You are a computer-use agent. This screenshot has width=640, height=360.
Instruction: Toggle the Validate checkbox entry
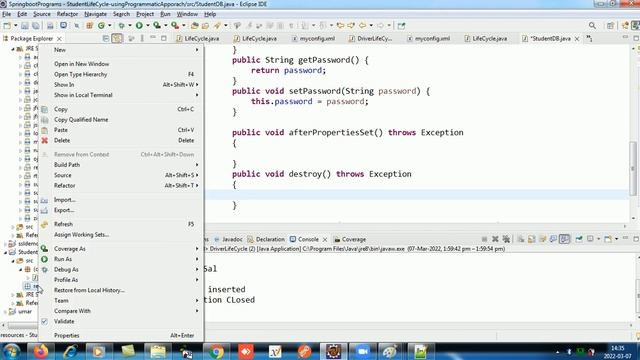tap(122, 322)
